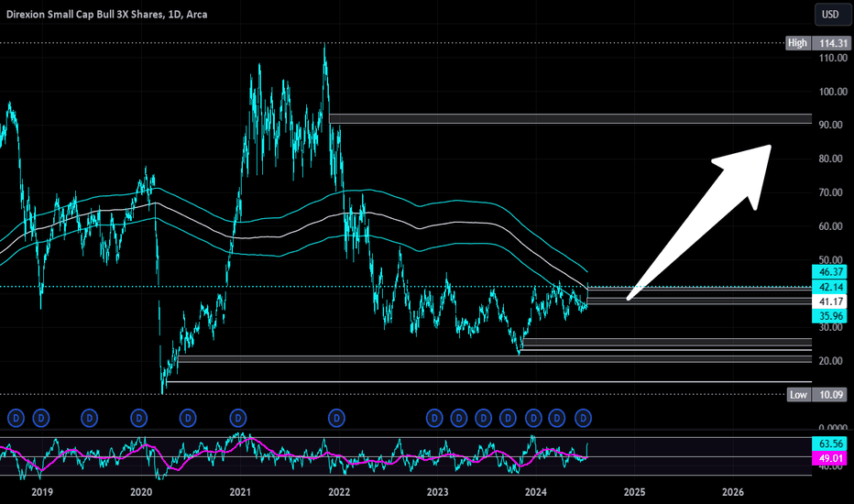Click the dividend marker just before 2022

click(x=336, y=419)
